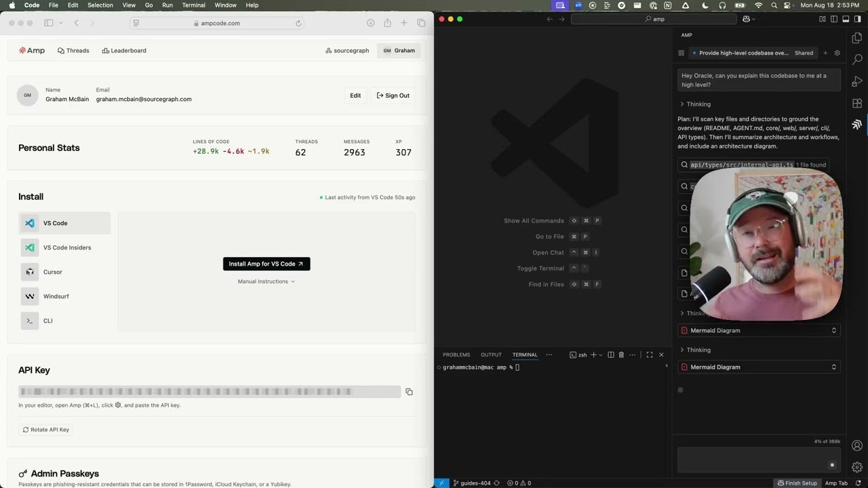Image resolution: width=868 pixels, height=488 pixels.
Task: Show browser downloads
Action: 370,23
